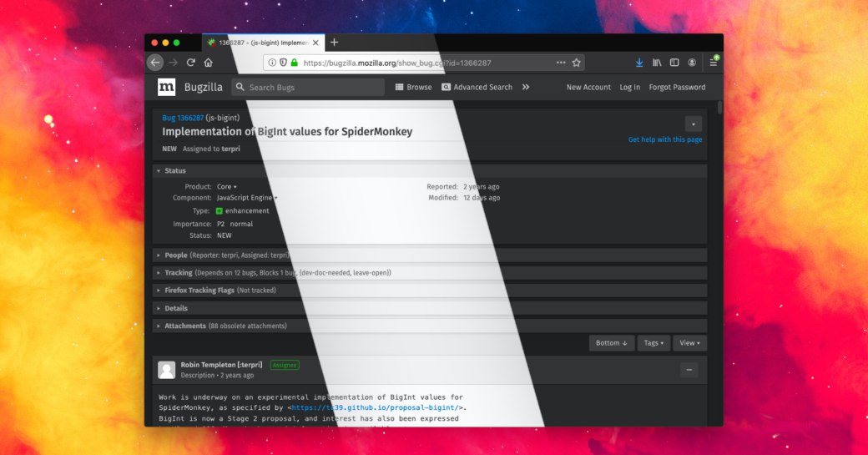Click the green padlock security icon
The width and height of the screenshot is (868, 455).
[x=294, y=63]
